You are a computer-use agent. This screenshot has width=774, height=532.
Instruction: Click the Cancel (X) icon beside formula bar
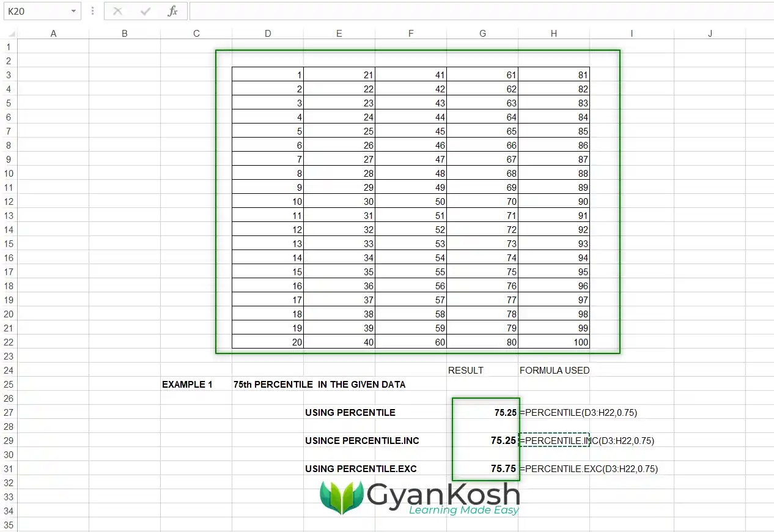click(x=117, y=10)
